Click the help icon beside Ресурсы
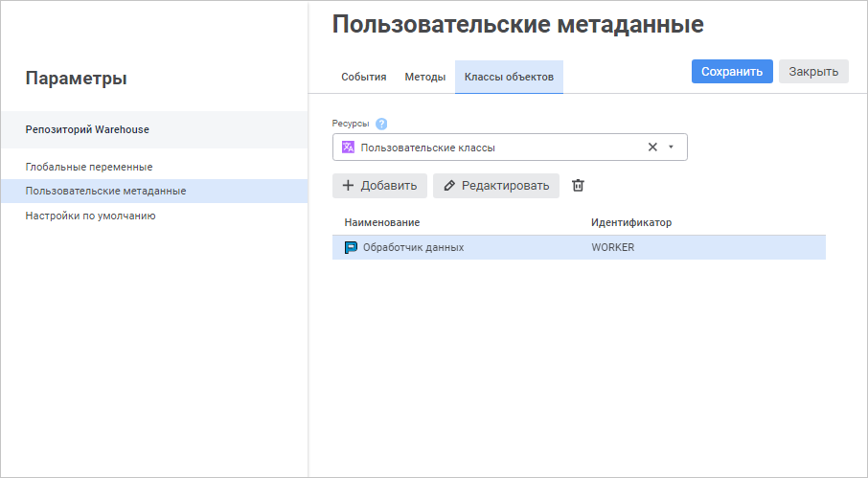The width and height of the screenshot is (868, 478). click(x=381, y=124)
